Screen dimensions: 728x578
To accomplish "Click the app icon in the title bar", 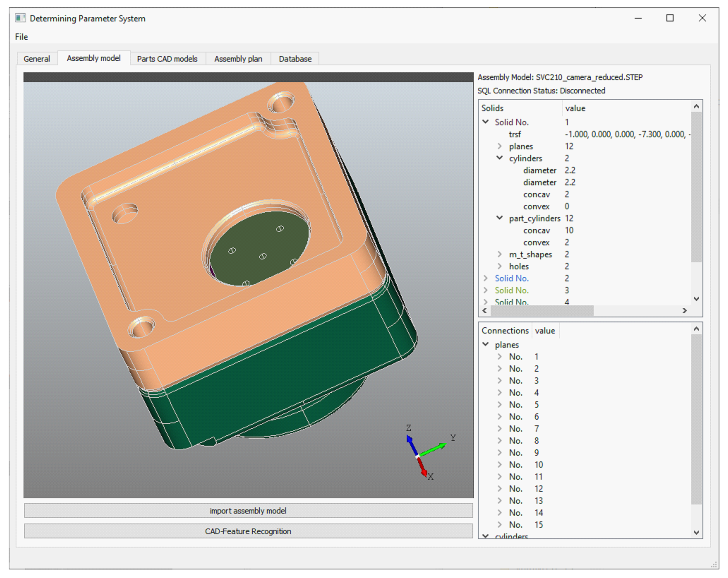I will tap(20, 18).
